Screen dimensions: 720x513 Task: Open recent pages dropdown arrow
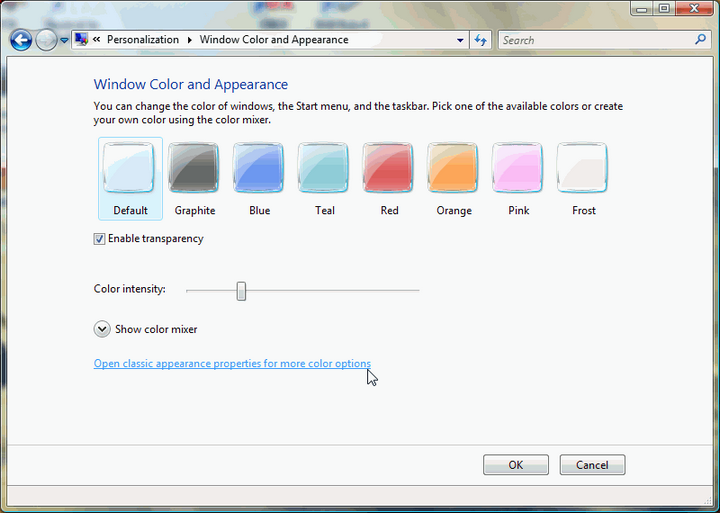(x=65, y=40)
